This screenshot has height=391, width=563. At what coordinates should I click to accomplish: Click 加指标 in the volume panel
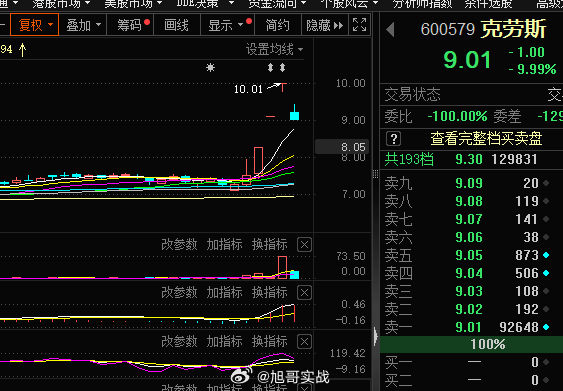224,245
